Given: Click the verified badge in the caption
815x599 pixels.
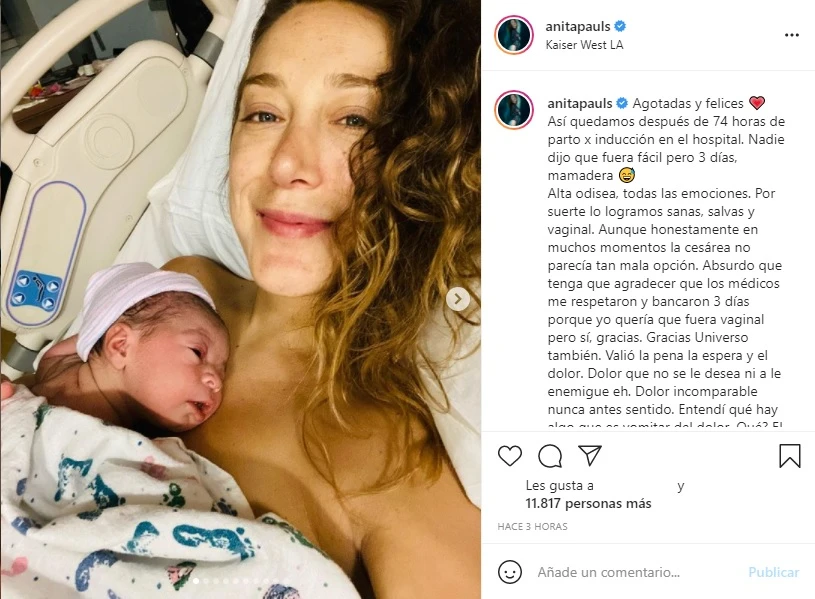Looking at the screenshot, I should pos(622,103).
